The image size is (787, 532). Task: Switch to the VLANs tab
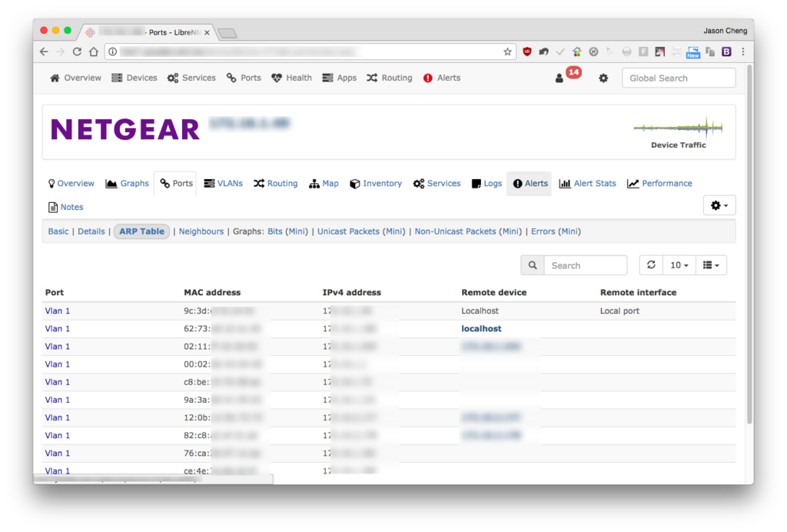tap(224, 183)
